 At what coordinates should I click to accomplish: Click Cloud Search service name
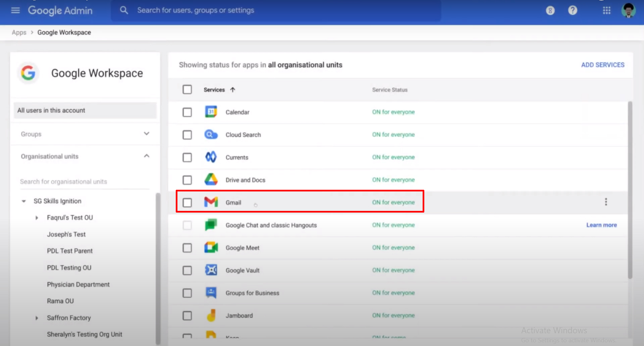click(243, 135)
